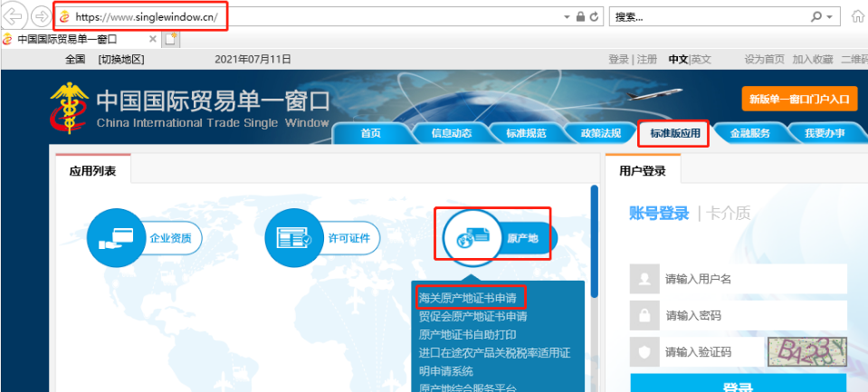
Task: Open the address bar dropdown arrow
Action: click(x=567, y=17)
